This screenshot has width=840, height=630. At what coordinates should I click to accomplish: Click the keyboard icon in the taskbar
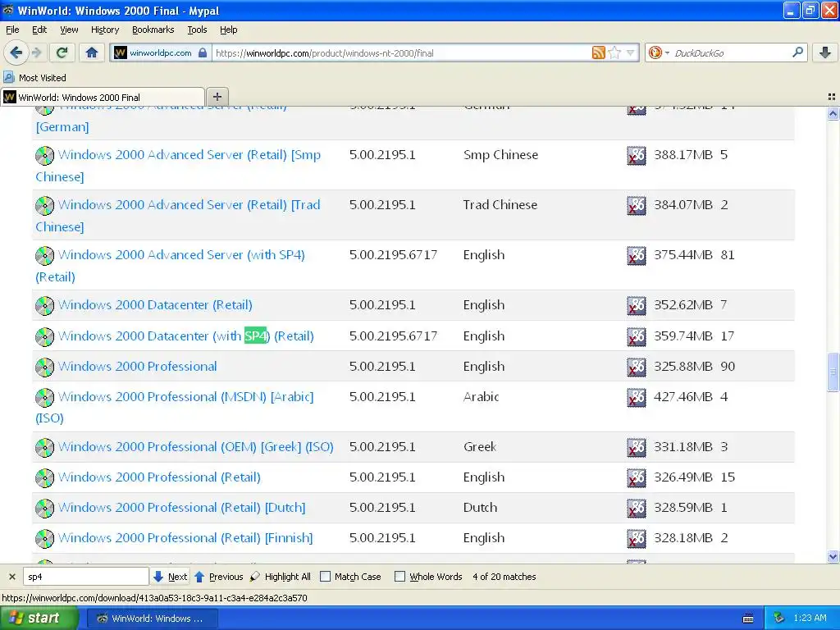coord(748,619)
